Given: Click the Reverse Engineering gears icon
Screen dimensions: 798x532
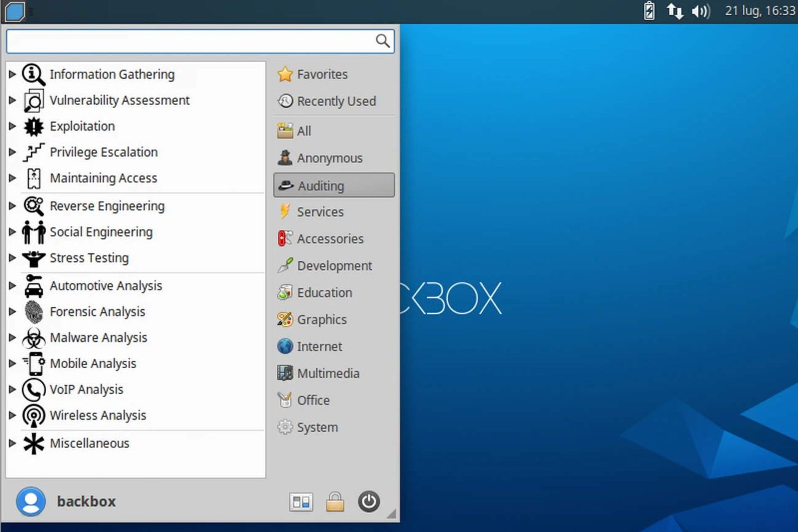Looking at the screenshot, I should pos(34,206).
